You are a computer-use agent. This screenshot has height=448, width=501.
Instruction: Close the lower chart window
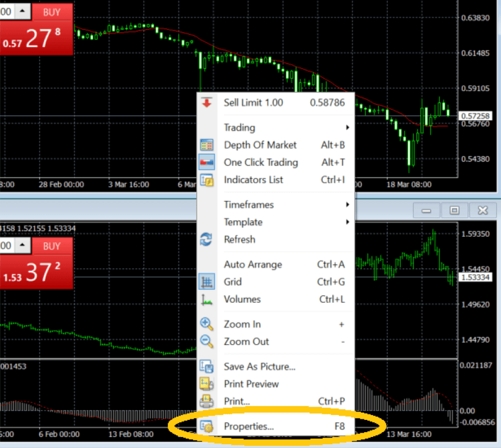(483, 211)
